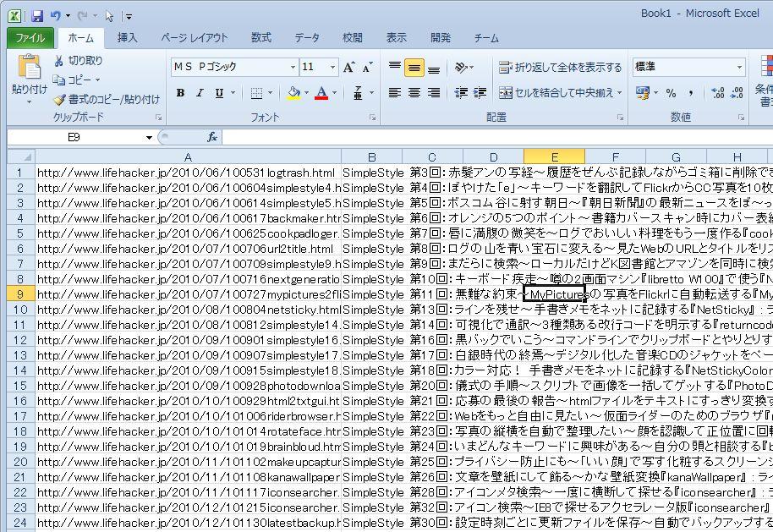The image size is (773, 532).
Task: Click the Increase Indent icon
Action: pyautogui.click(x=480, y=93)
